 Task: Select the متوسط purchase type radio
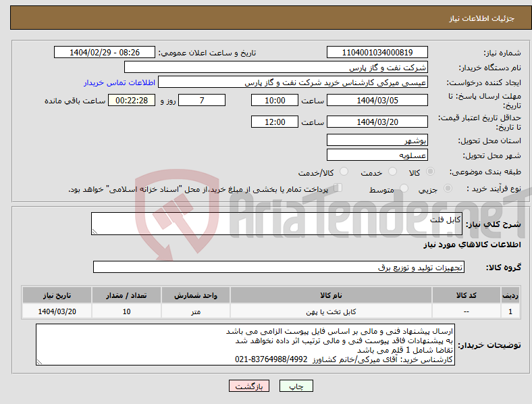tap(404, 188)
